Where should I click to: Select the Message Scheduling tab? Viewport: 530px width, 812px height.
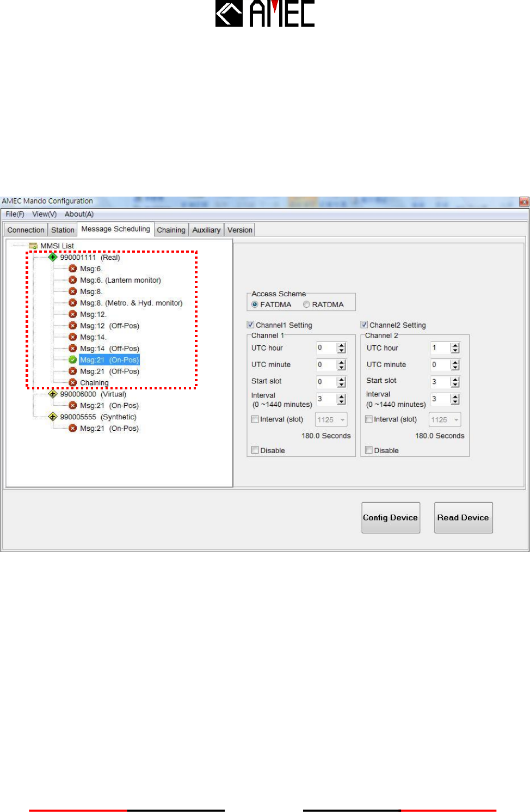[115, 229]
